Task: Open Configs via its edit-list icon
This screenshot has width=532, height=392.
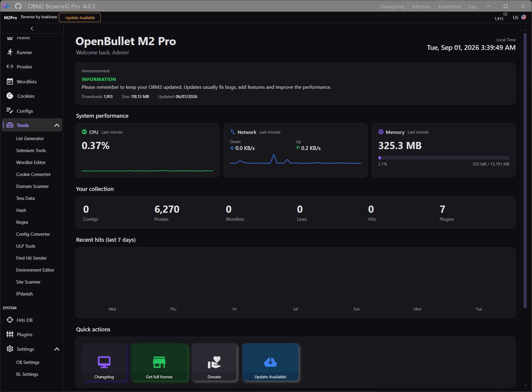Action: 10,111
